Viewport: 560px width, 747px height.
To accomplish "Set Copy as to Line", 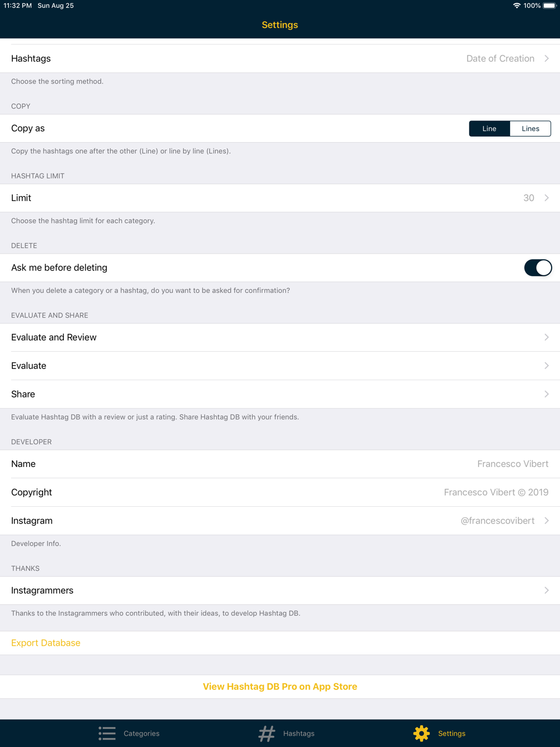I will pyautogui.click(x=489, y=128).
